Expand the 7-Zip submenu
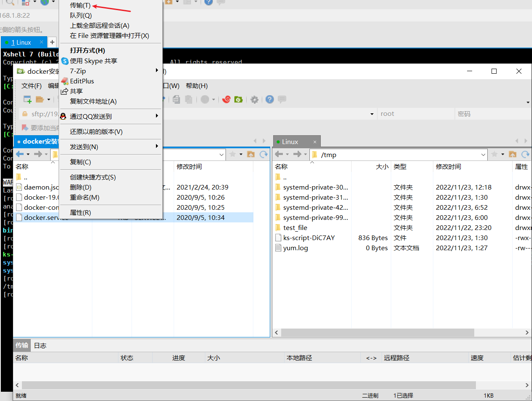 point(110,71)
